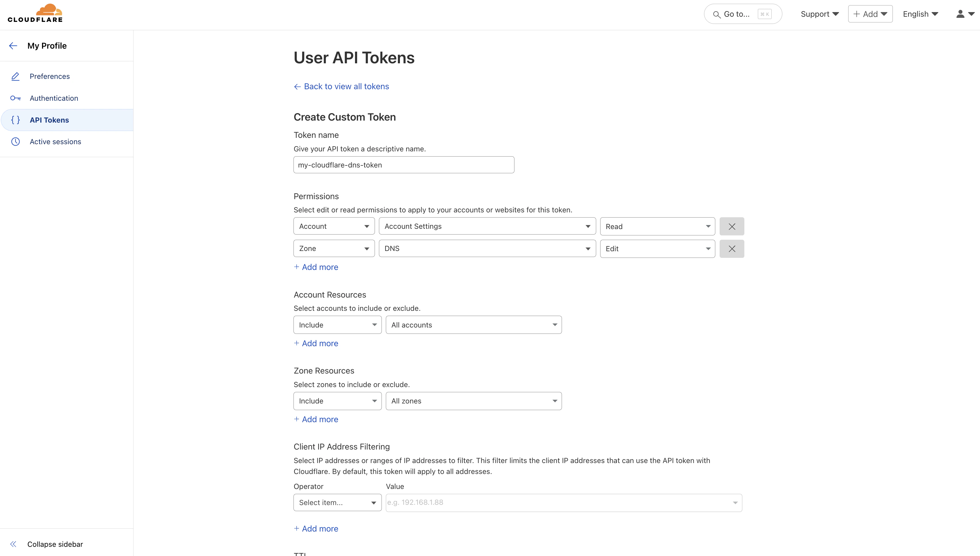Open the Account permission type dropdown

[x=334, y=226]
